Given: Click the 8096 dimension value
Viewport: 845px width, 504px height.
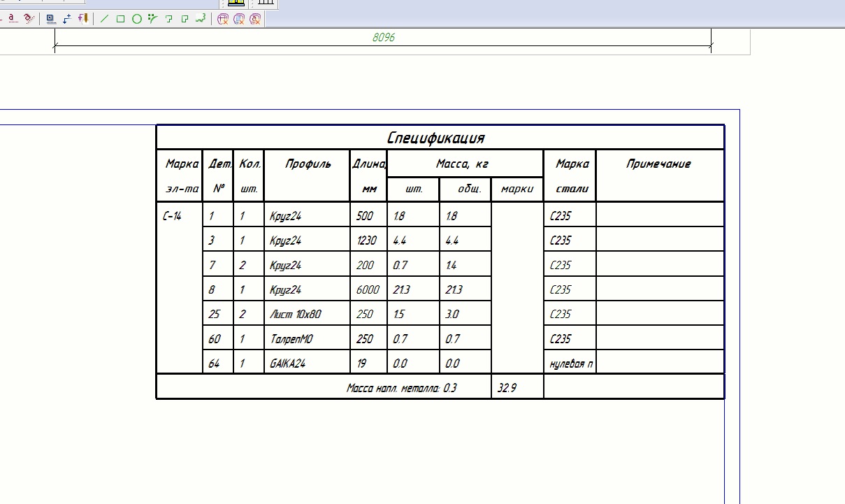Looking at the screenshot, I should click(x=384, y=37).
